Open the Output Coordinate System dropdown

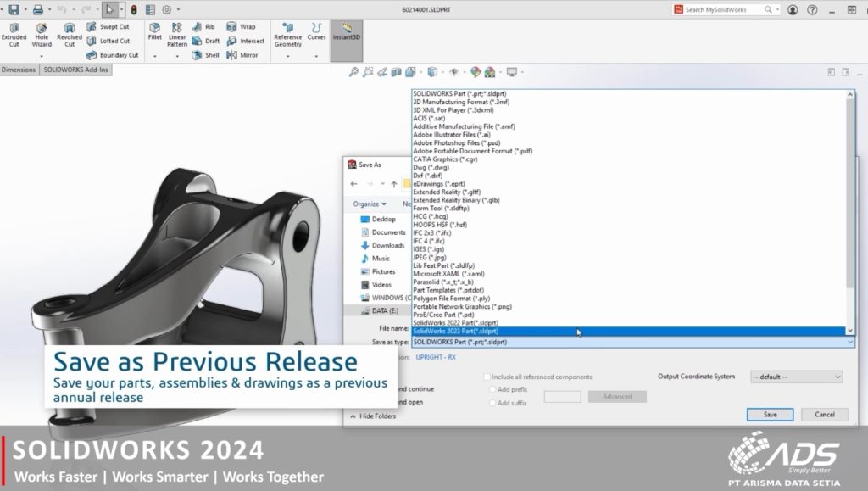point(795,377)
